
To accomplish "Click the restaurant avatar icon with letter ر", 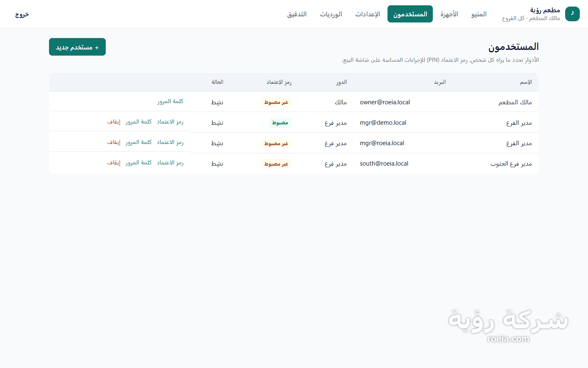I will click(x=572, y=14).
